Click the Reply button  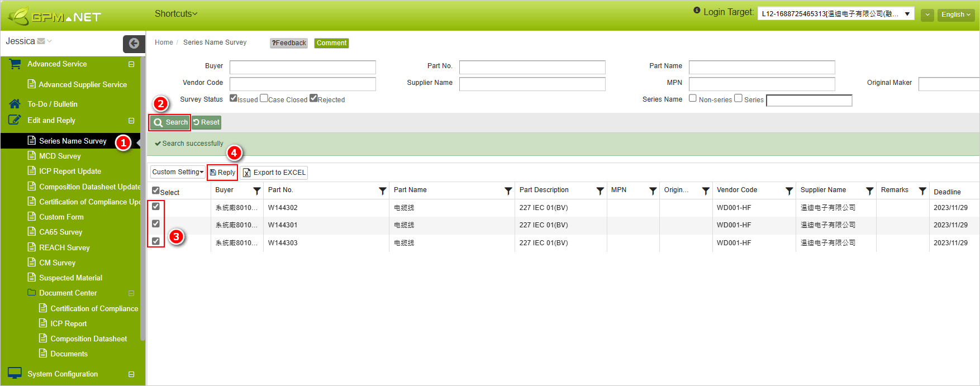pos(222,173)
